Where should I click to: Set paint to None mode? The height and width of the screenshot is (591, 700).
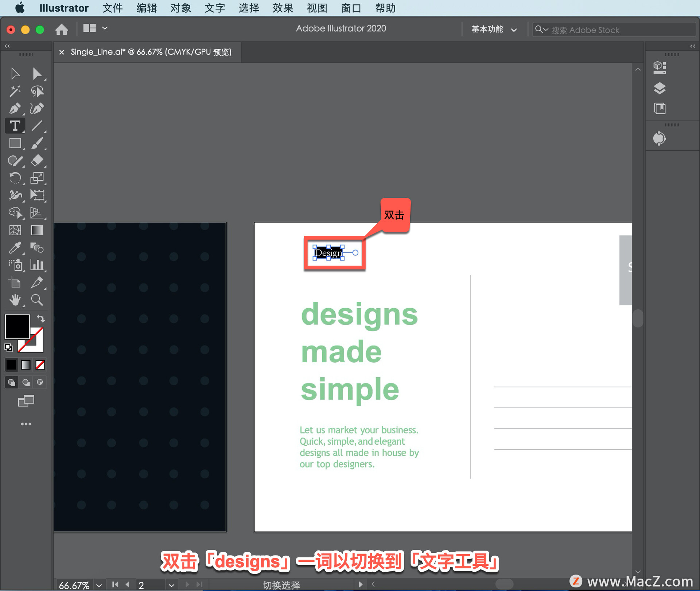[40, 364]
